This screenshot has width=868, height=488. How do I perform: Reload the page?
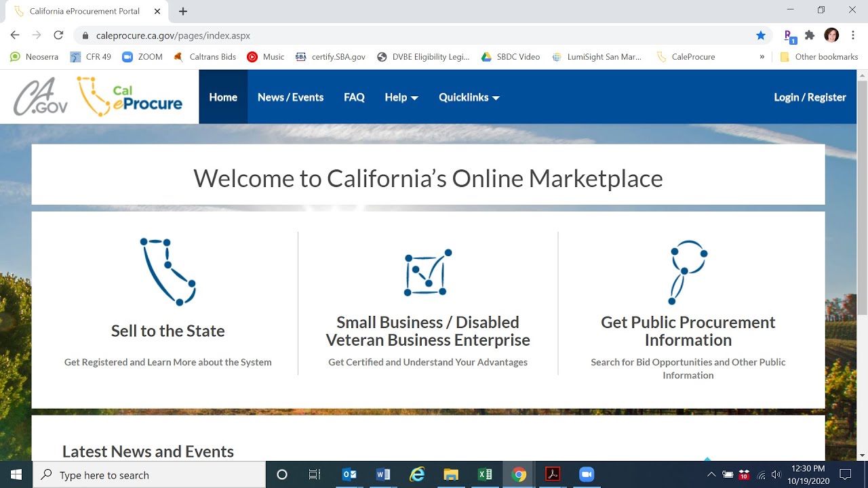58,35
